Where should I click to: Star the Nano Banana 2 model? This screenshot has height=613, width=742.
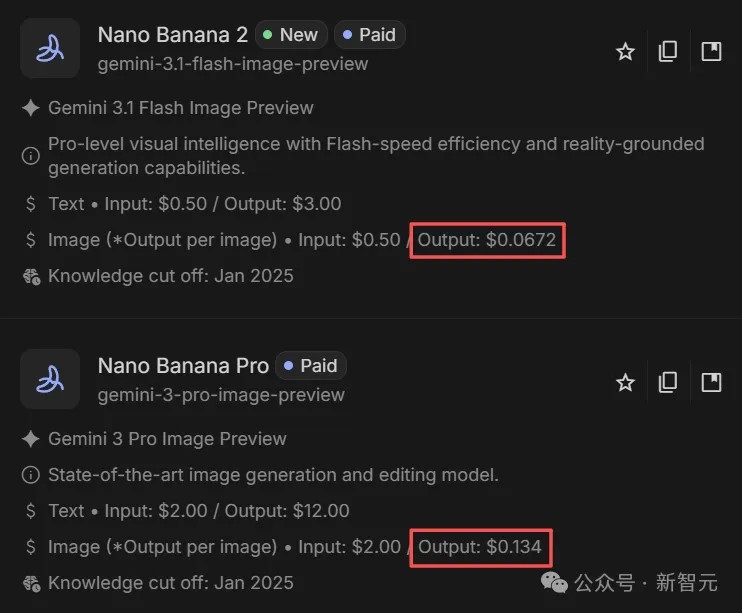[625, 51]
